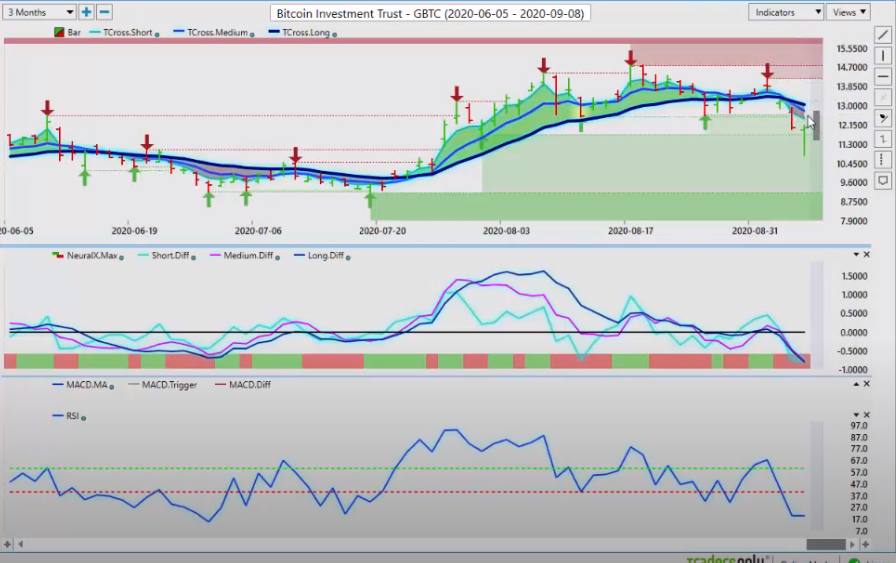Screen dimensions: 896x563
Task: Toggle the Short.Diff legend entry
Action: pos(163,255)
